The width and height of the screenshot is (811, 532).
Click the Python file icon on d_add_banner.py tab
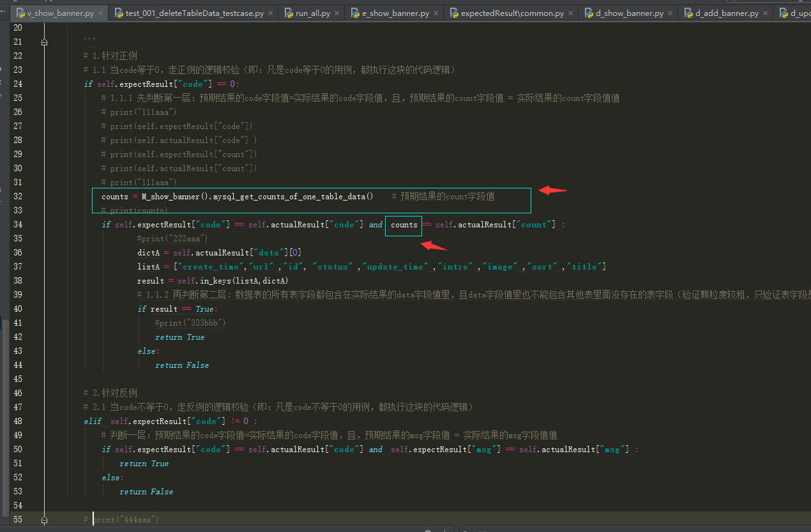coord(689,13)
